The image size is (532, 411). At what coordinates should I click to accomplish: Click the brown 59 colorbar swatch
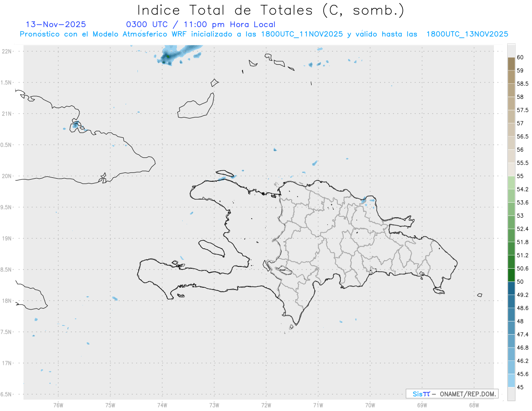(x=511, y=64)
